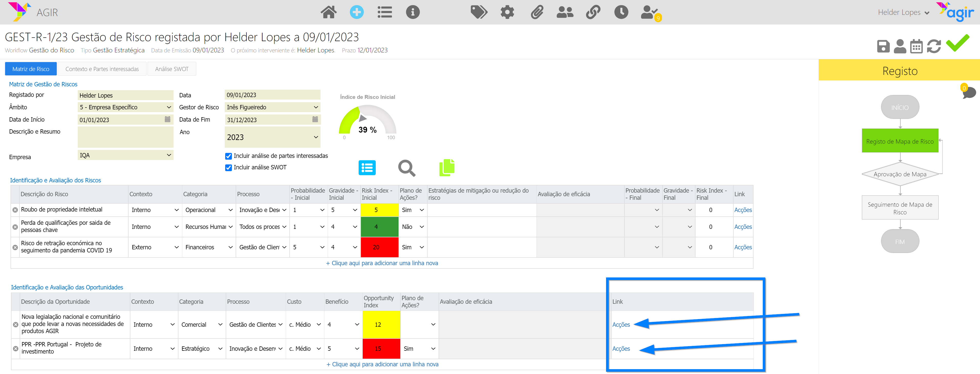This screenshot has width=980, height=374.
Task: Remove the Roubo de propriedade inteletual row
Action: click(15, 210)
